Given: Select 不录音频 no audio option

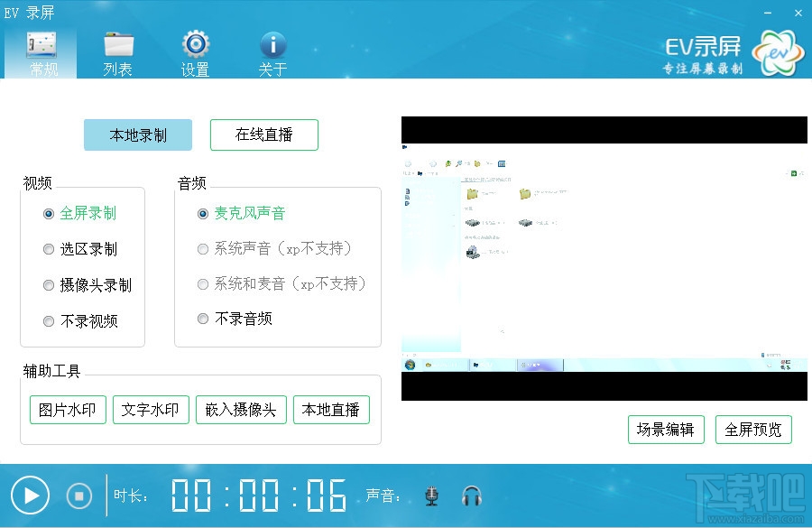Looking at the screenshot, I should [235, 319].
